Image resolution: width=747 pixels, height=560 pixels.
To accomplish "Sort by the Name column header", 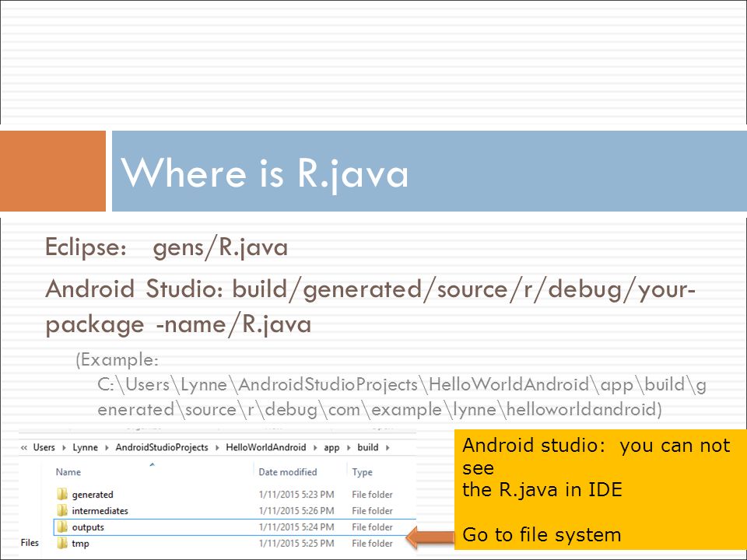I will [x=68, y=472].
